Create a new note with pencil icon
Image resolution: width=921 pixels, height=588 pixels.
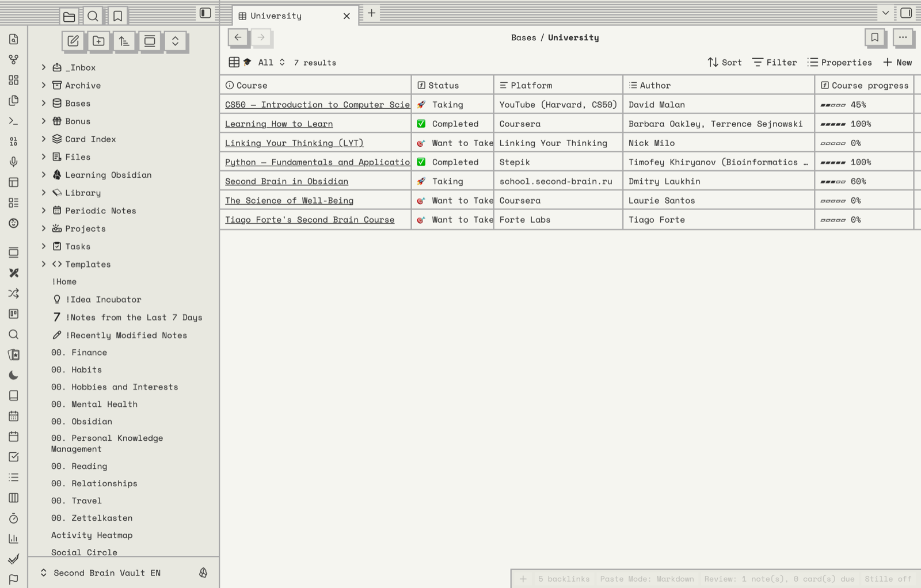73,41
